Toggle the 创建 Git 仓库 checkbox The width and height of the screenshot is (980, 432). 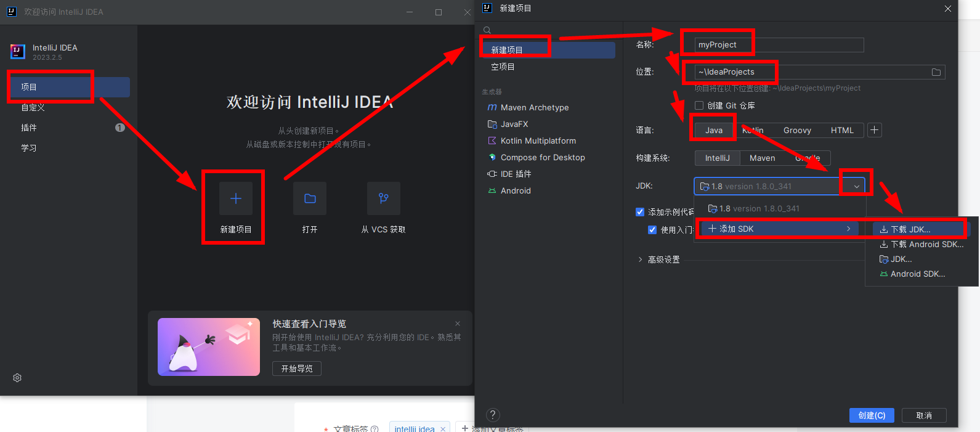[x=699, y=105]
